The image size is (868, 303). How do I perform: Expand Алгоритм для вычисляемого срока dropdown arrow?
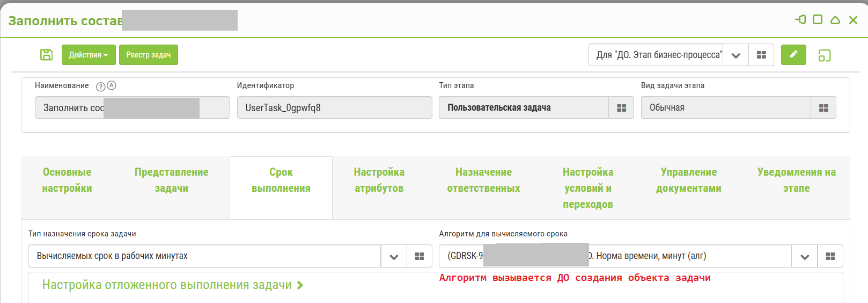pos(805,257)
